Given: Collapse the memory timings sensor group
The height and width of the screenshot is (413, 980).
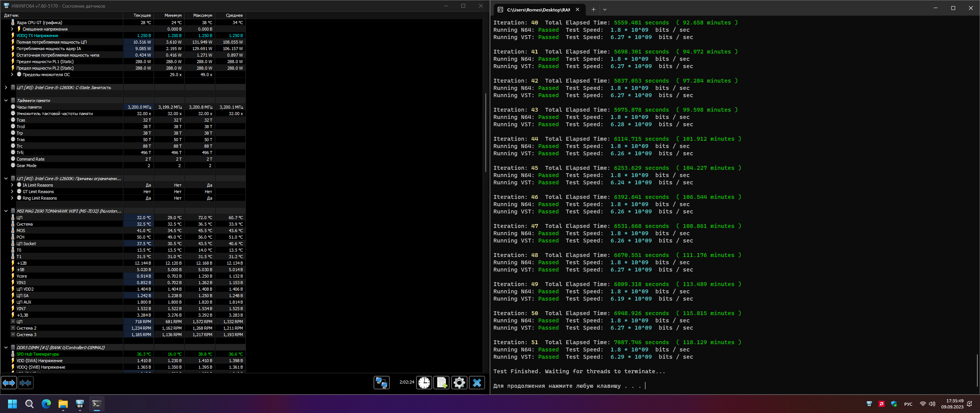Looking at the screenshot, I should click(x=6, y=101).
